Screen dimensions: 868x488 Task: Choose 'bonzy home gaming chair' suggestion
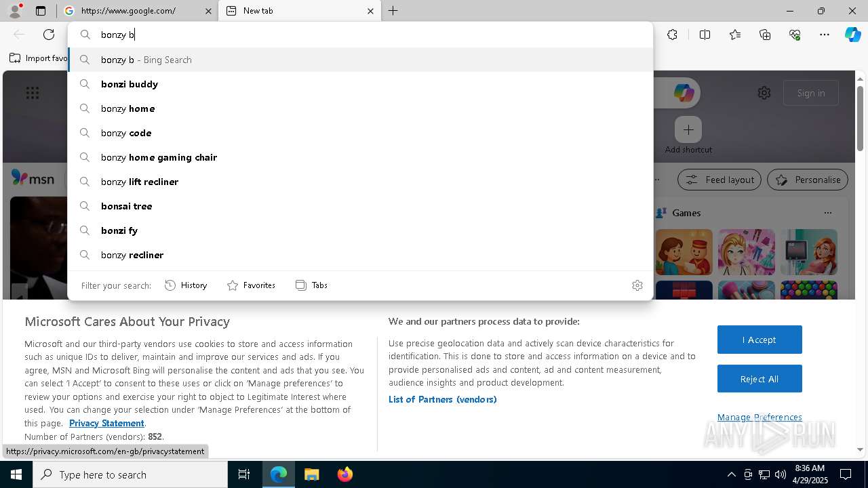point(361,157)
